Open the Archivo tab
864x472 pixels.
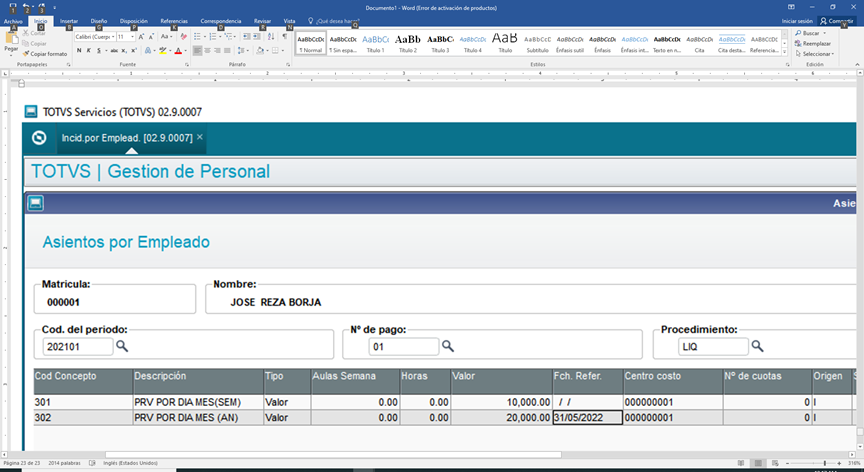click(x=13, y=21)
